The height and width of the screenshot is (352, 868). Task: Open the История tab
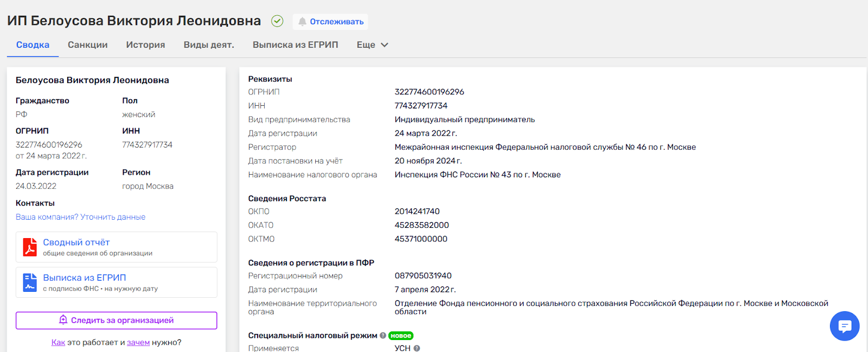145,45
